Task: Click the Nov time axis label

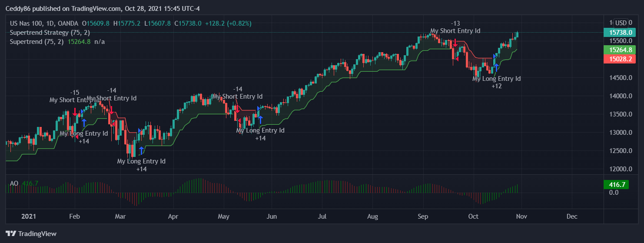Action: point(521,216)
